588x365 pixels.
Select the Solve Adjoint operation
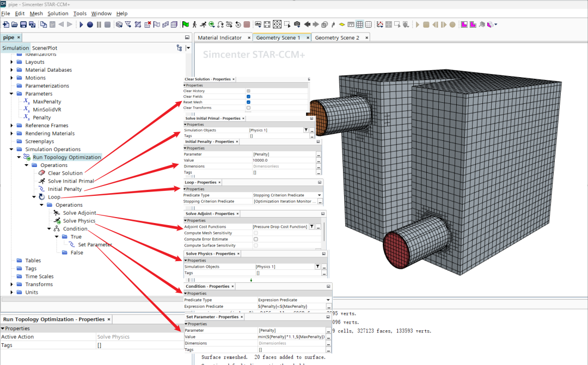point(79,213)
